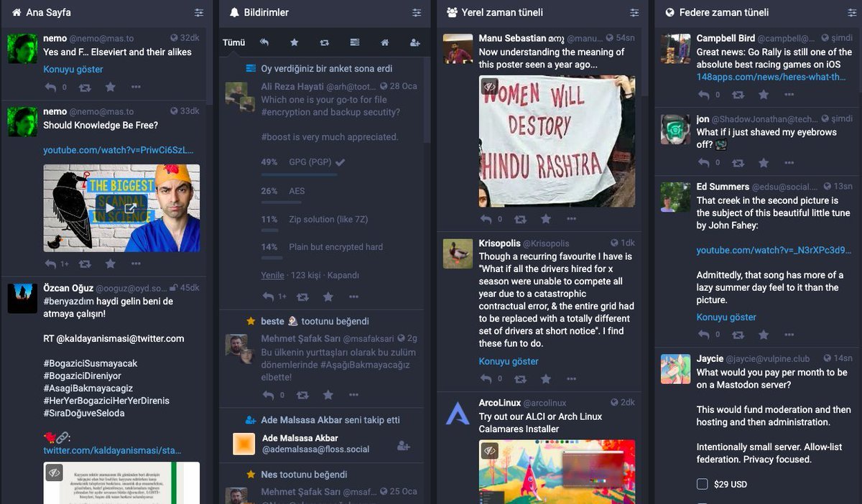Select the mentions (reply arrow) notifications tab

point(264,42)
